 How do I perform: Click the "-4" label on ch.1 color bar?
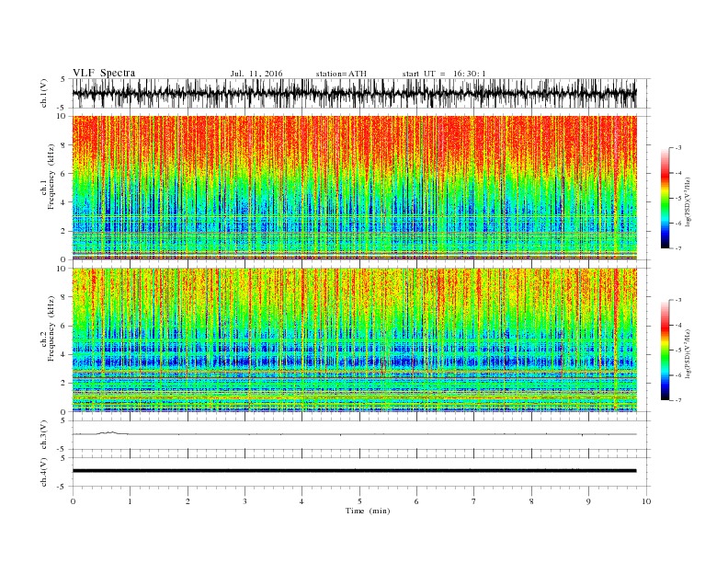(678, 173)
